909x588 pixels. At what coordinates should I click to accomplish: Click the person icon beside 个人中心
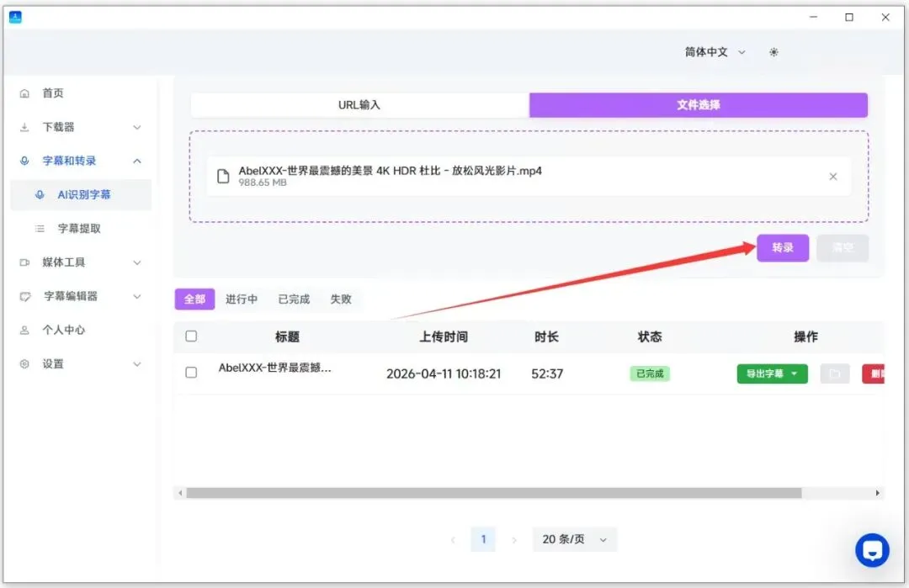pos(24,331)
